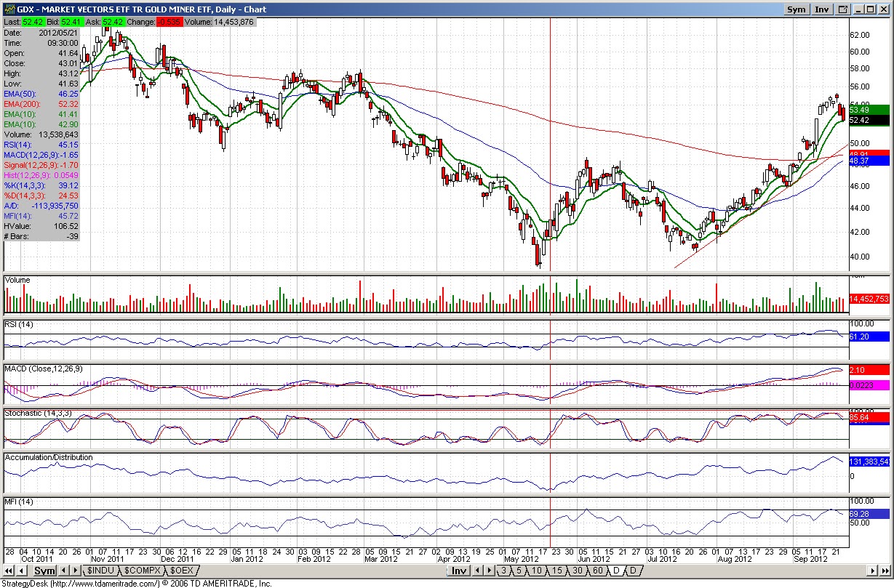Click the MACD(12,26,9) -1.65 data row
Viewport: 894px width, 588px height.
coord(41,155)
